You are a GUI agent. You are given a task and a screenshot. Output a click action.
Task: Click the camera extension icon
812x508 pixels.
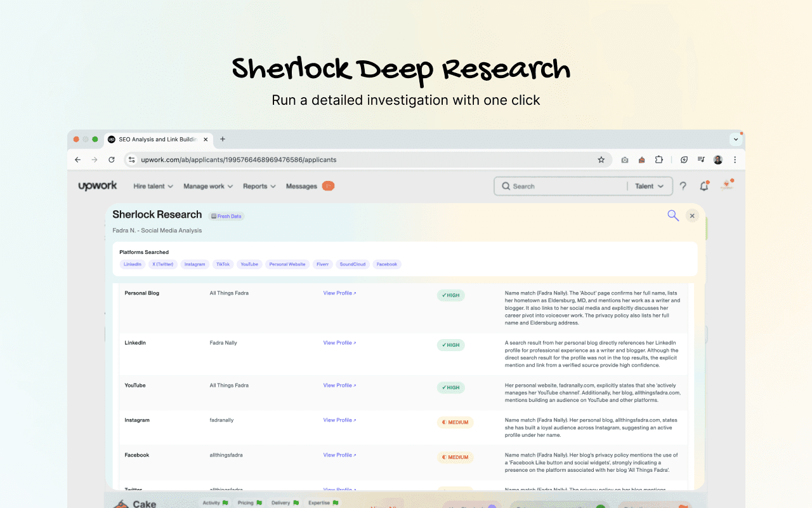[625, 160]
